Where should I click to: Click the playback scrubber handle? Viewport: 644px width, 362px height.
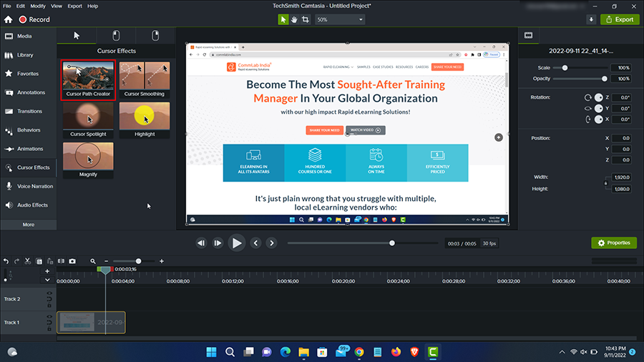392,243
